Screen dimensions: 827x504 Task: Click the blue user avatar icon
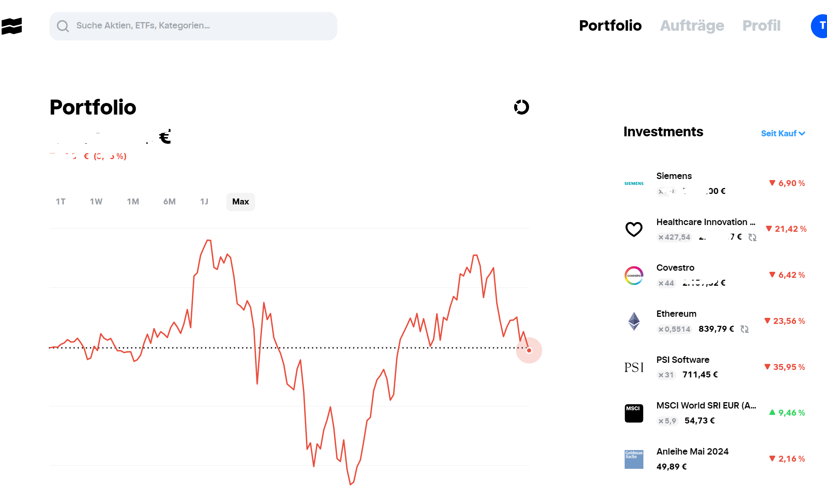tap(820, 26)
